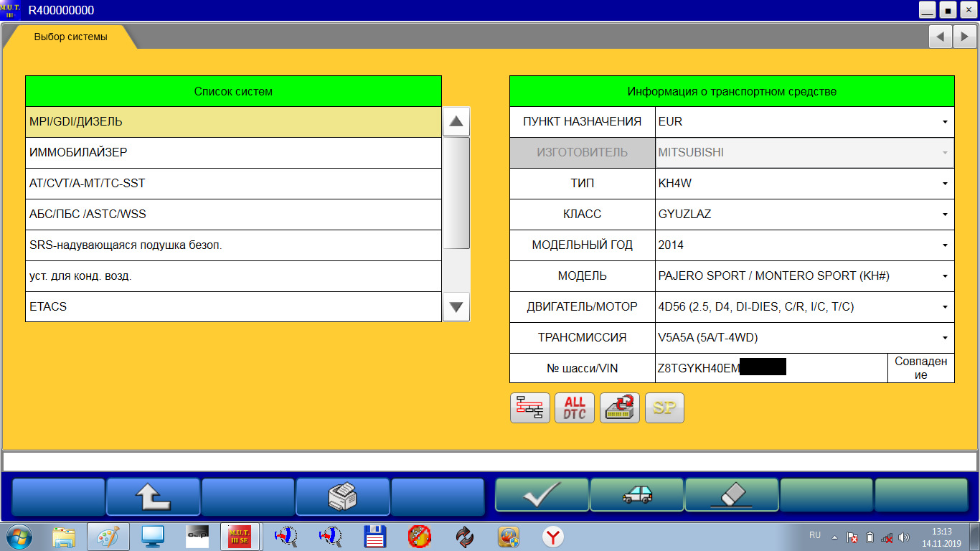This screenshot has width=980, height=551.
Task: Open the Windows Start menu
Action: coord(19,536)
